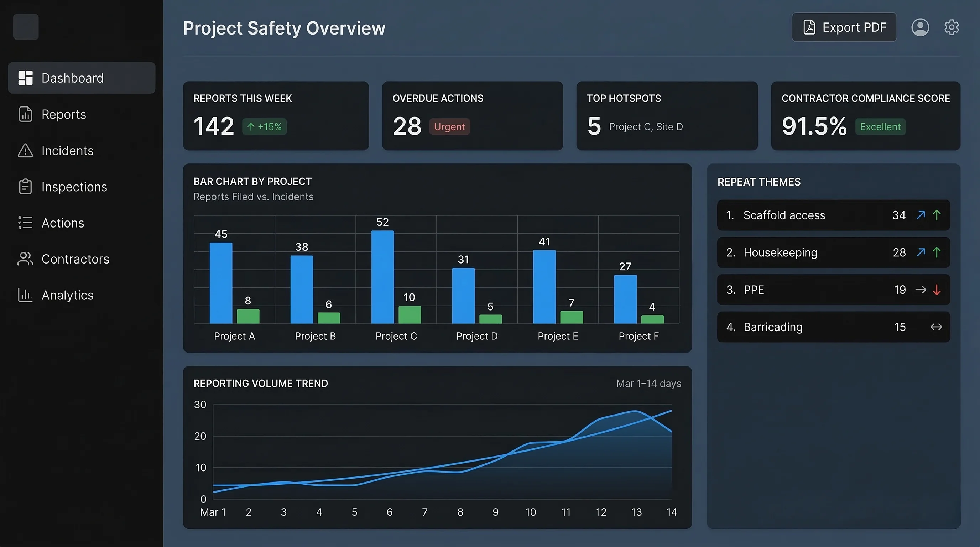Select the Urgent badge on Overdue Actions
This screenshot has width=980, height=547.
pyautogui.click(x=450, y=127)
